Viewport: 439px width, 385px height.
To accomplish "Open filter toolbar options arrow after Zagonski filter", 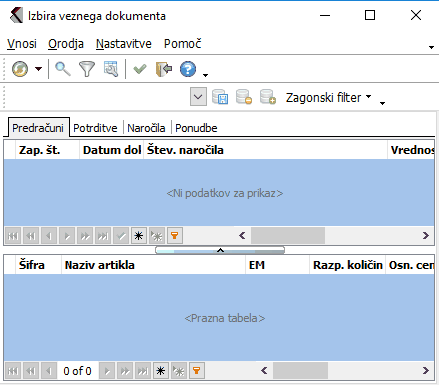I will pos(383,103).
